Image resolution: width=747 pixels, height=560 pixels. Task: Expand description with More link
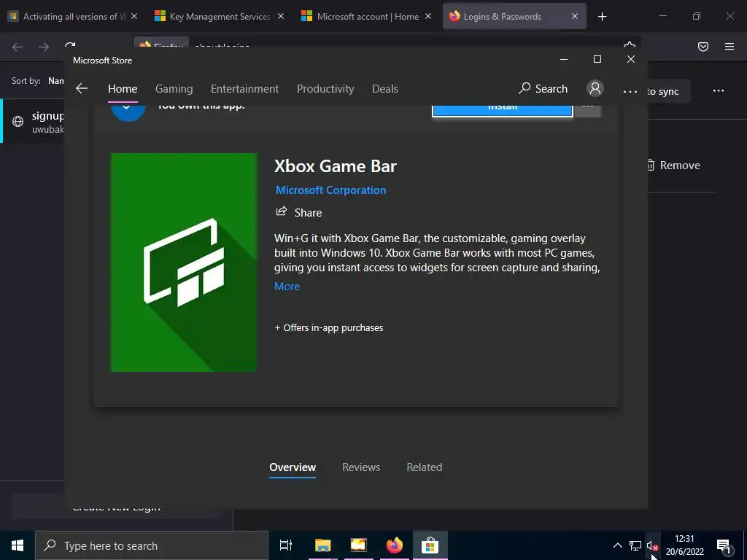click(x=287, y=286)
